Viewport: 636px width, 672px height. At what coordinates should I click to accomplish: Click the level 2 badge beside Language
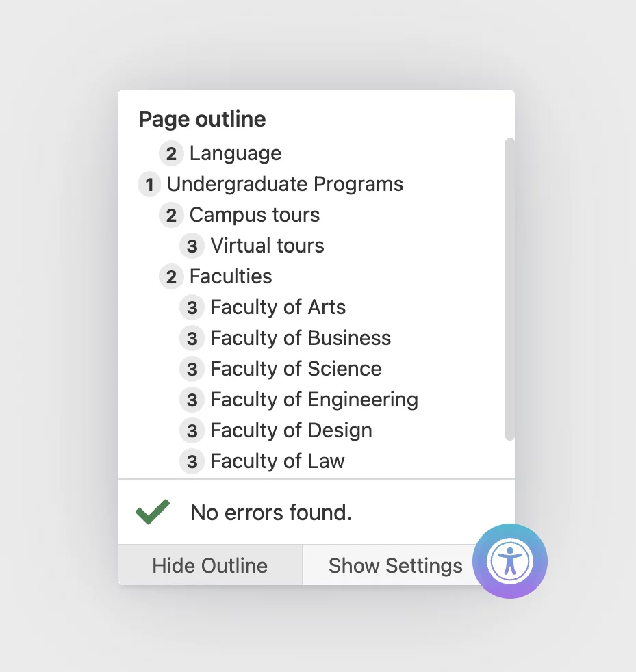tap(171, 153)
